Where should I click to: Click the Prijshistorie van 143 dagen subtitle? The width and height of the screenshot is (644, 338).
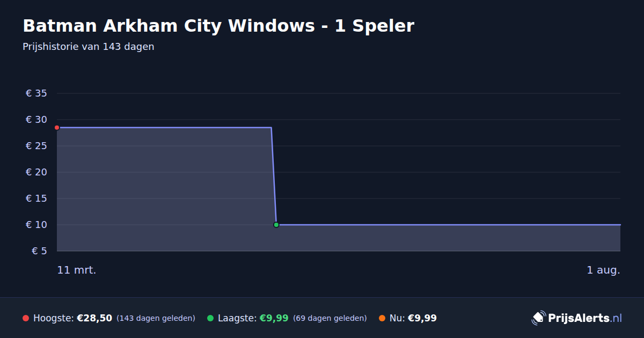(89, 47)
